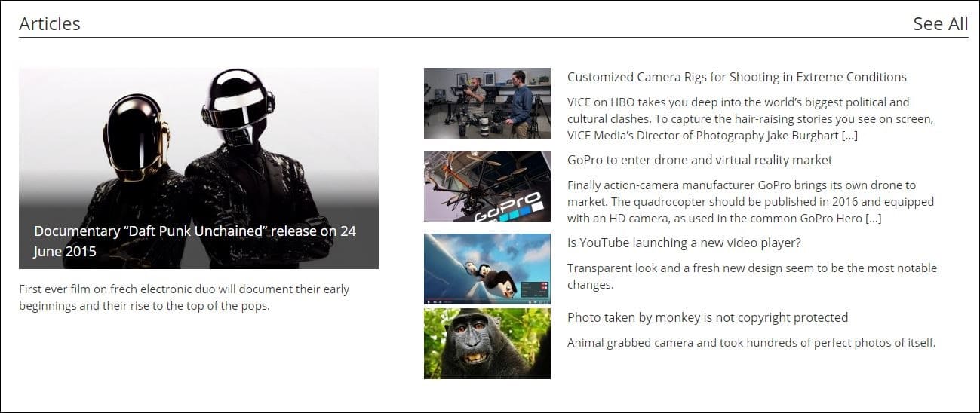Open the See All articles link
The image size is (980, 413).
tap(940, 23)
